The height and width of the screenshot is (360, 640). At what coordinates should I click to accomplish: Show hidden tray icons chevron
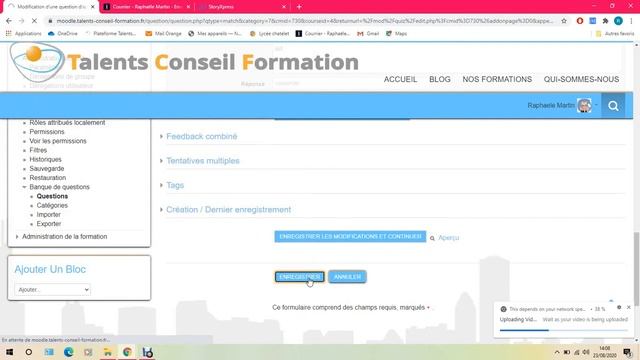tap(557, 352)
